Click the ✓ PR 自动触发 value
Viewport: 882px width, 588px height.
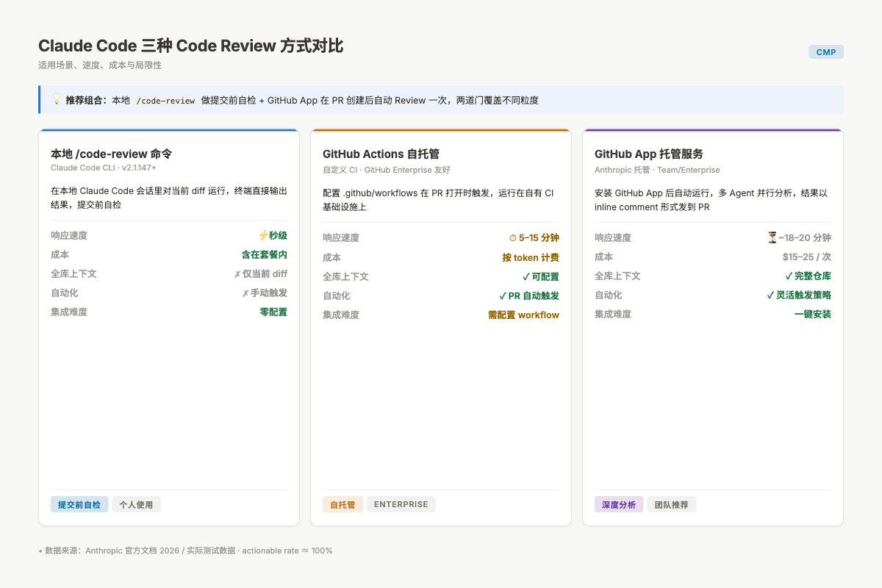529,296
